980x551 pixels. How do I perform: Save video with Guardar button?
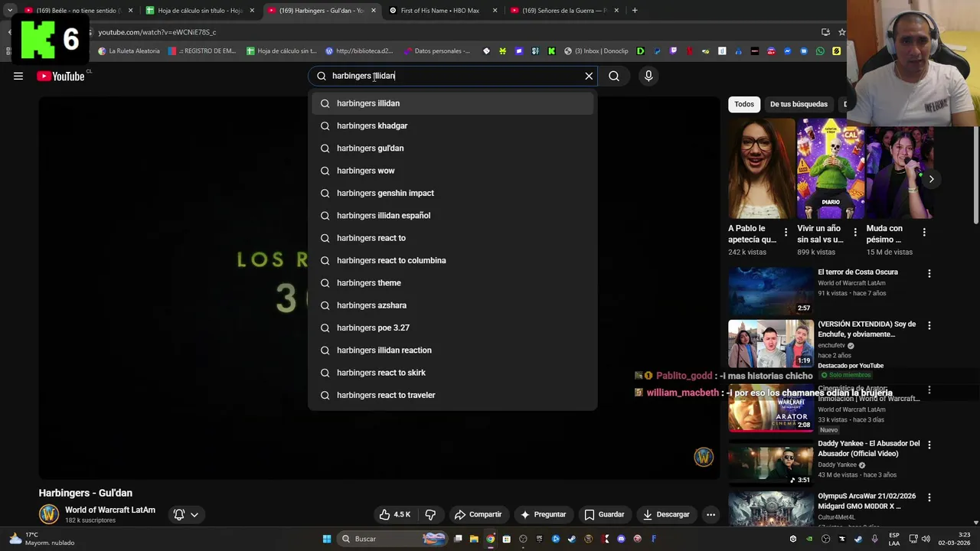(x=604, y=514)
